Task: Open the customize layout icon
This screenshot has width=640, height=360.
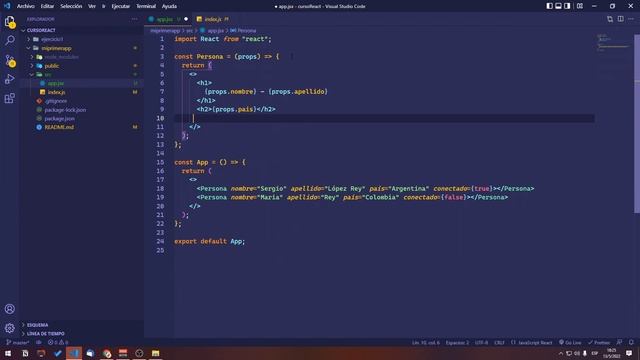Action: coord(580,6)
